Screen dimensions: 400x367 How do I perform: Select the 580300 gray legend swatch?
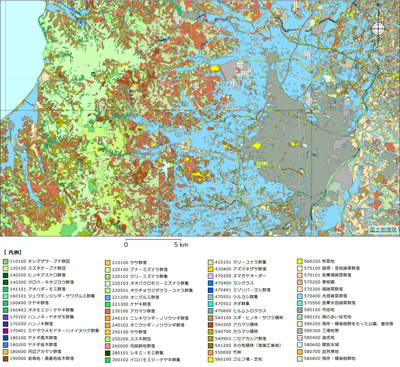pyautogui.click(x=300, y=331)
